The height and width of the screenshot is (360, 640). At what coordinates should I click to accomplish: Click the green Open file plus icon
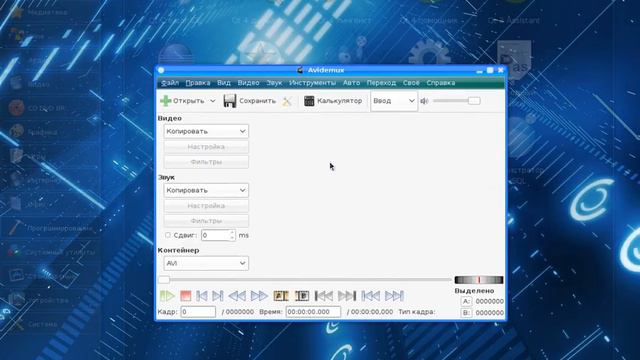165,100
